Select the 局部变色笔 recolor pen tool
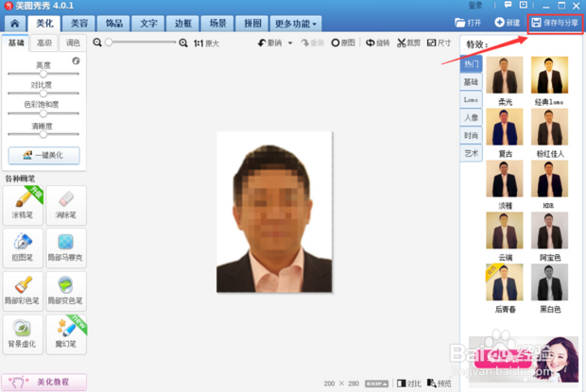This screenshot has height=392, width=586. 66,291
